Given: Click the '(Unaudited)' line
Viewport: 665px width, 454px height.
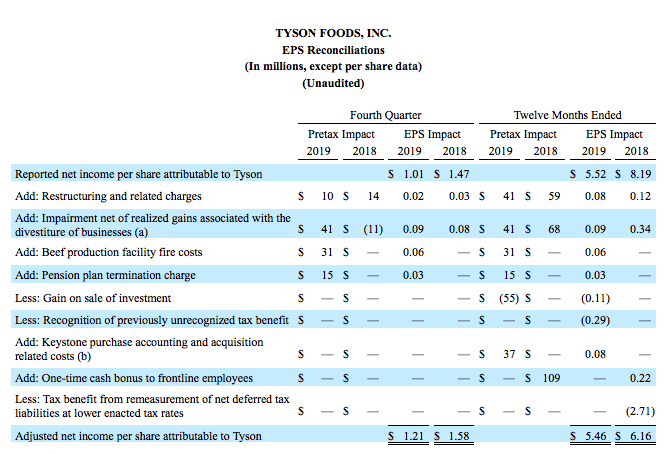Looking at the screenshot, I should point(333,83).
